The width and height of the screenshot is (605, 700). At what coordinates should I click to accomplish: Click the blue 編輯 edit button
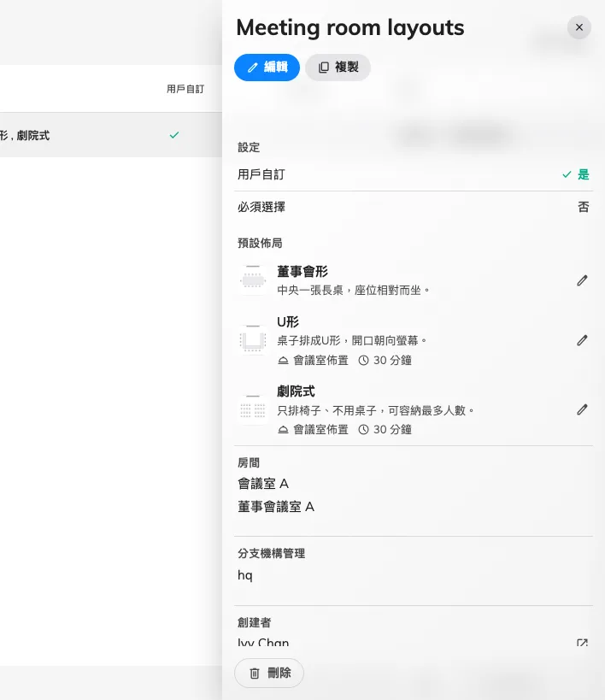coord(267,68)
